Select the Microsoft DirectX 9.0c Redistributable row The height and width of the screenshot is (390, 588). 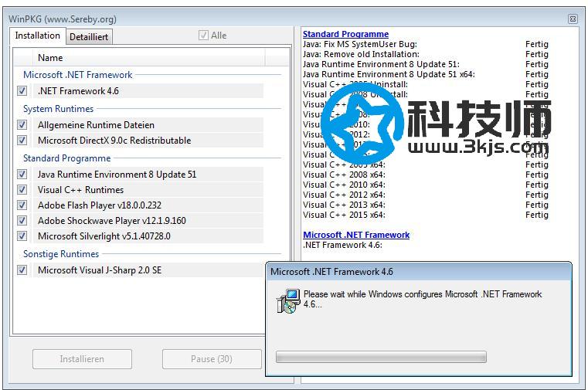[x=148, y=140]
